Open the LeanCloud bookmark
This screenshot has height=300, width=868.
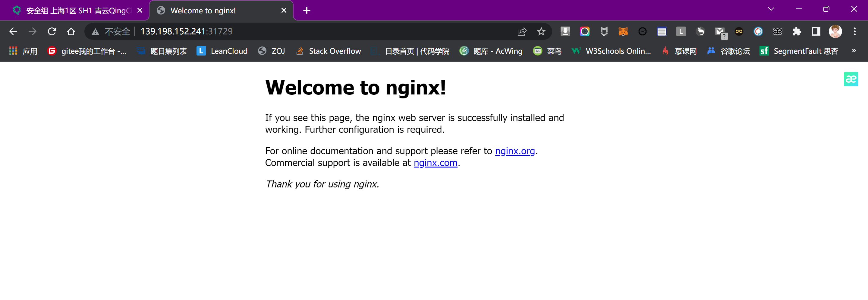tap(222, 51)
